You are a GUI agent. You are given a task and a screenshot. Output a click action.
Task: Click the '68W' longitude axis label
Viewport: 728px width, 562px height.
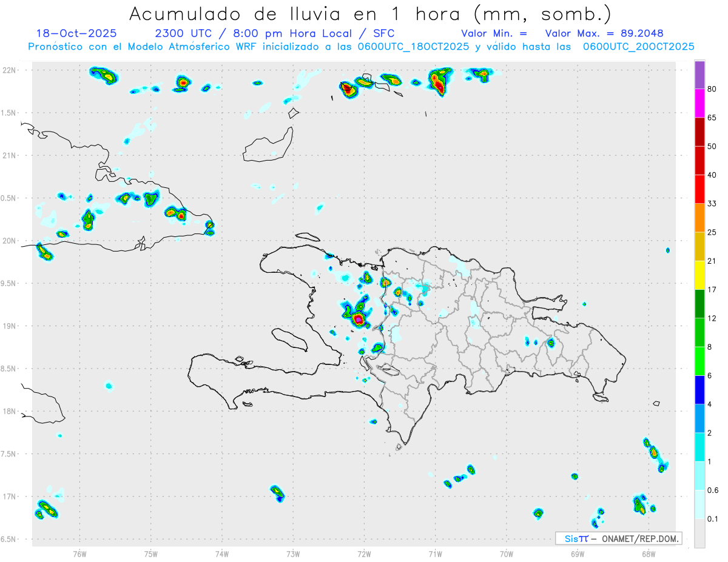coord(649,554)
